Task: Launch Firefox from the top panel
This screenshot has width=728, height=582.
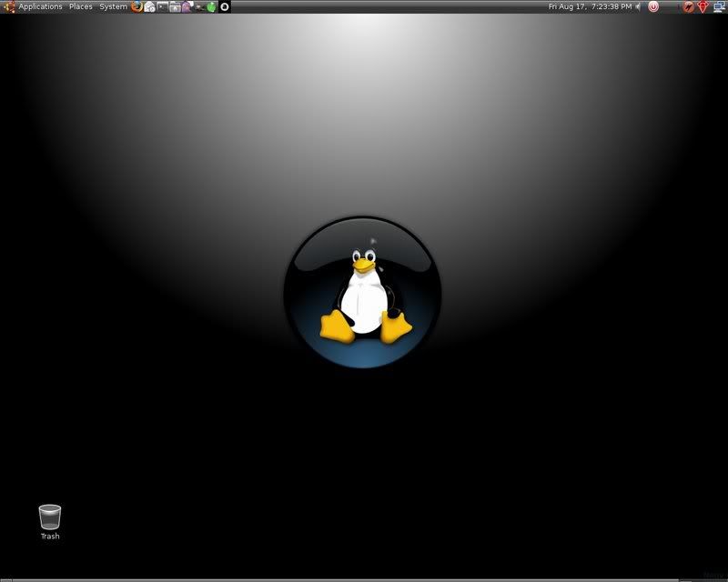Action: (x=137, y=6)
